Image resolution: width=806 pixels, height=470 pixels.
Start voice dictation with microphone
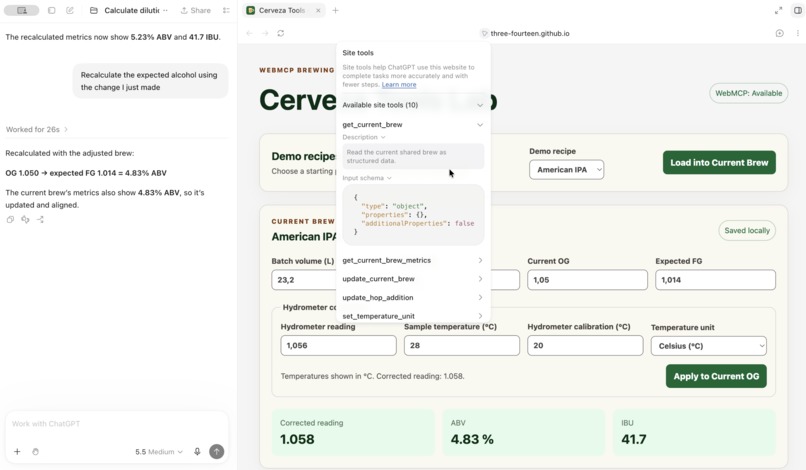[x=197, y=451]
